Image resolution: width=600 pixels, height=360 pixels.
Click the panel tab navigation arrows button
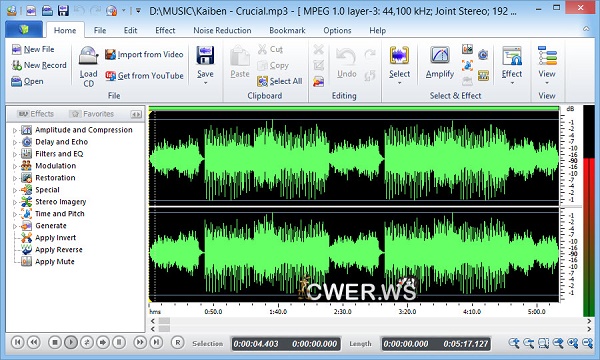136,114
